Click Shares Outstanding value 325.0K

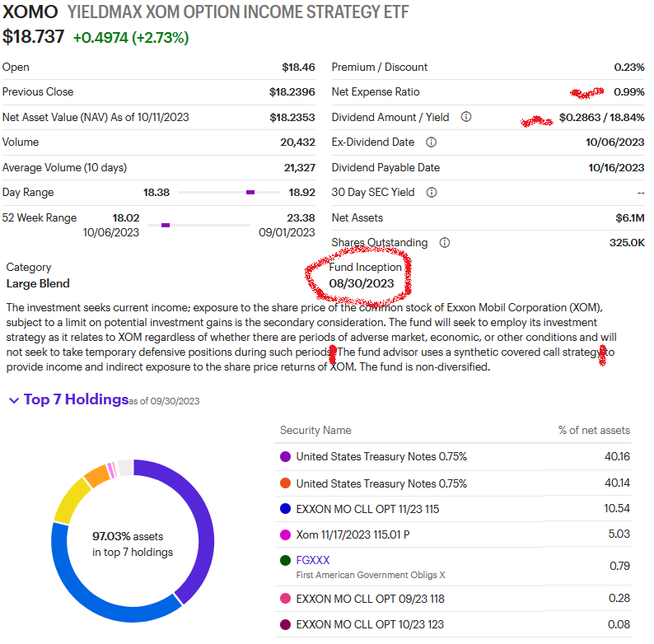[628, 243]
